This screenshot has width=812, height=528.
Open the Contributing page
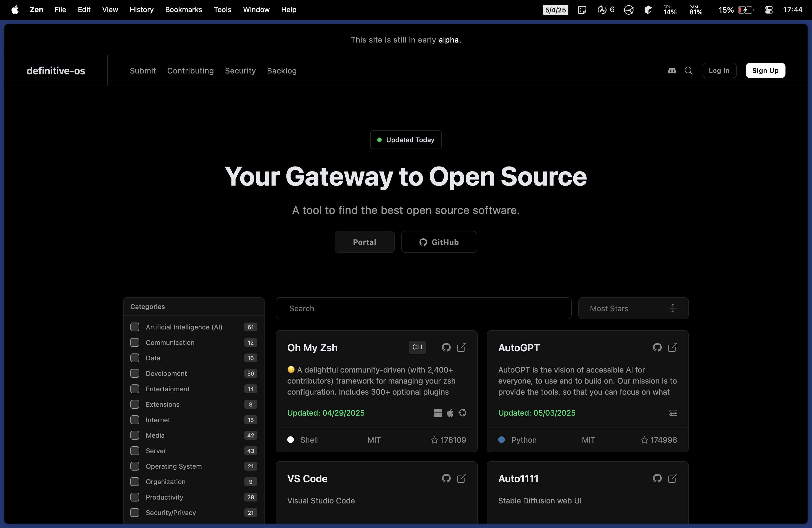190,71
